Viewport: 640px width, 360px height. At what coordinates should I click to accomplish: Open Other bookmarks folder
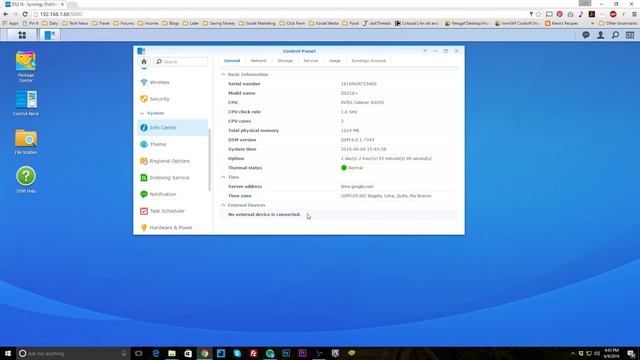point(618,23)
